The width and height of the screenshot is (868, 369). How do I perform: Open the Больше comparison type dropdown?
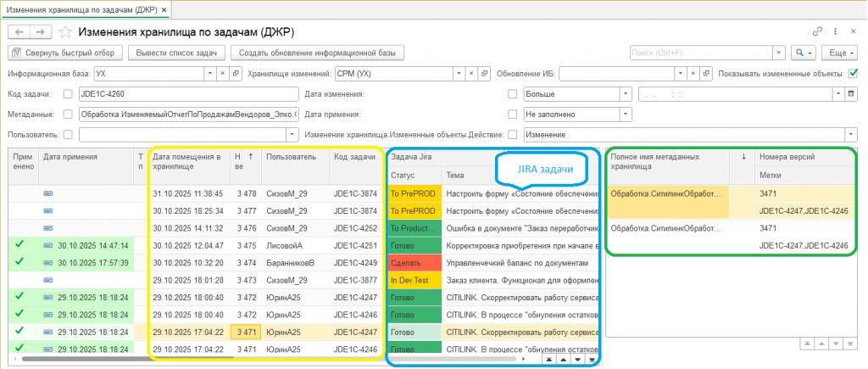click(x=625, y=93)
